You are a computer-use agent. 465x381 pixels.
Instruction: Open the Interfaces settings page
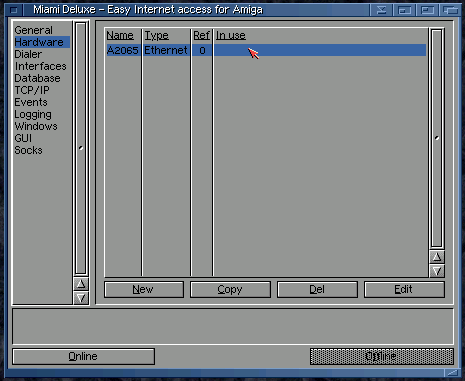coord(40,66)
